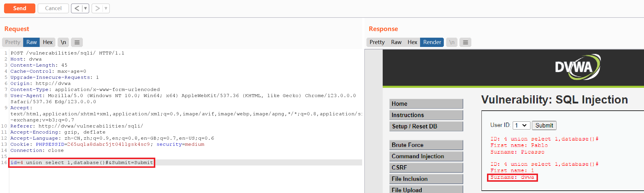
Task: Switch Response view to Pretty tab
Action: tap(377, 42)
